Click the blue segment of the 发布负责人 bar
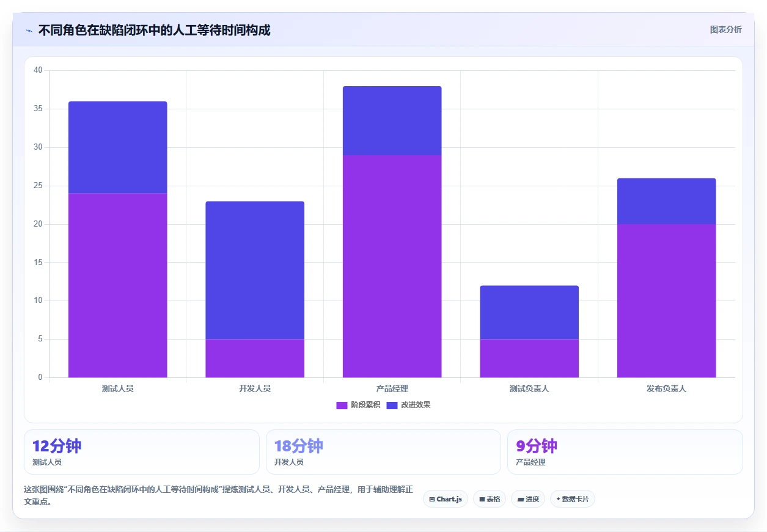767x532 pixels. pos(667,201)
